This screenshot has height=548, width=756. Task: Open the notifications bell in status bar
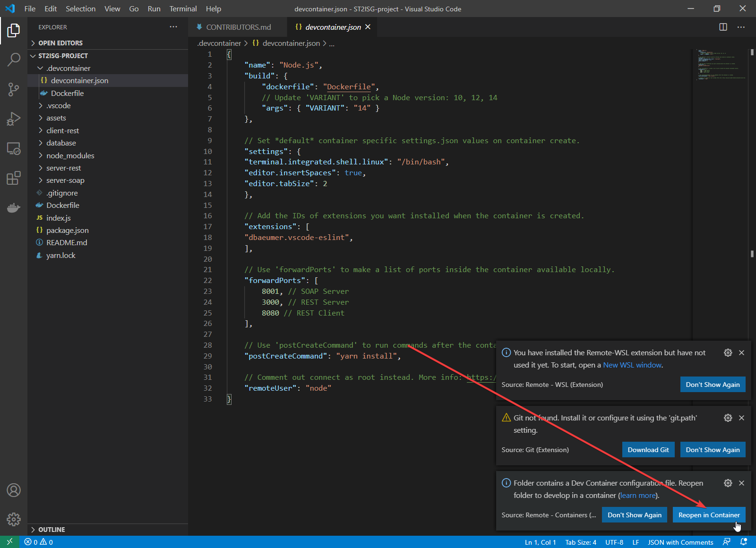click(x=744, y=542)
